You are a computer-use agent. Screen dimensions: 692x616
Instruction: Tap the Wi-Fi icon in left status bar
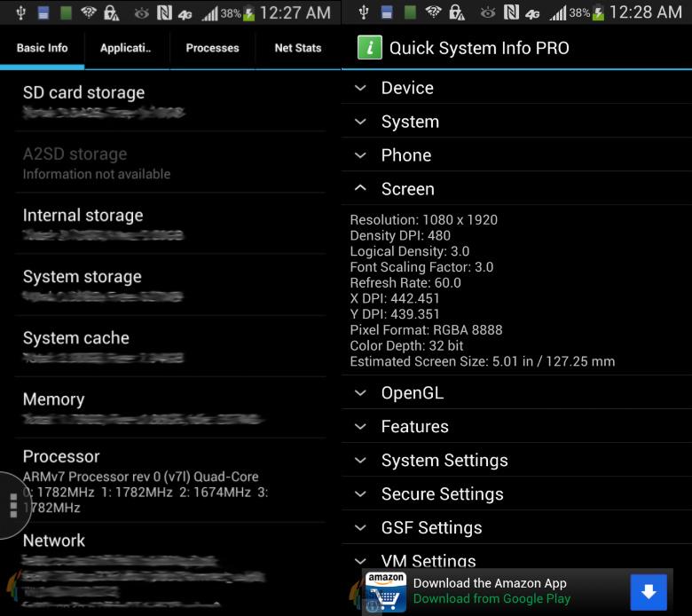(x=88, y=12)
